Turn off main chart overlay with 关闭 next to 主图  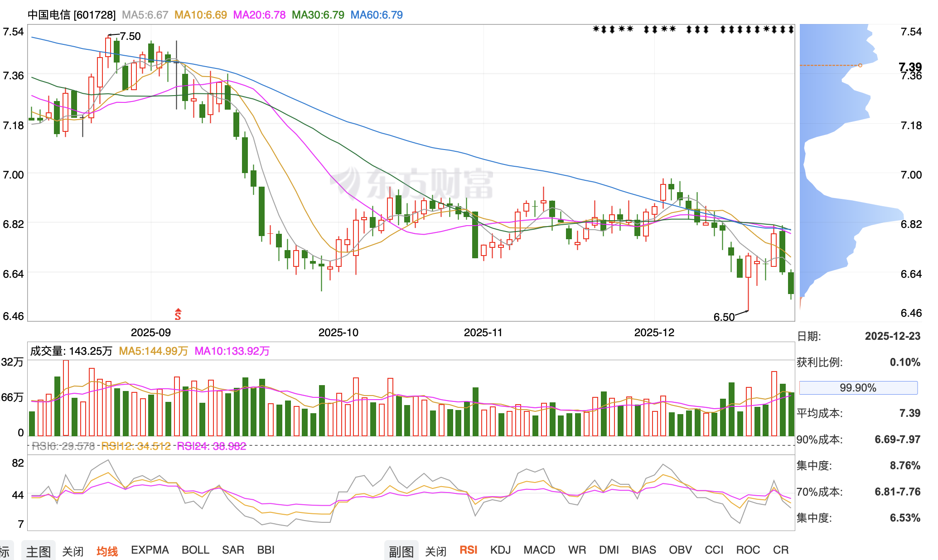click(73, 551)
